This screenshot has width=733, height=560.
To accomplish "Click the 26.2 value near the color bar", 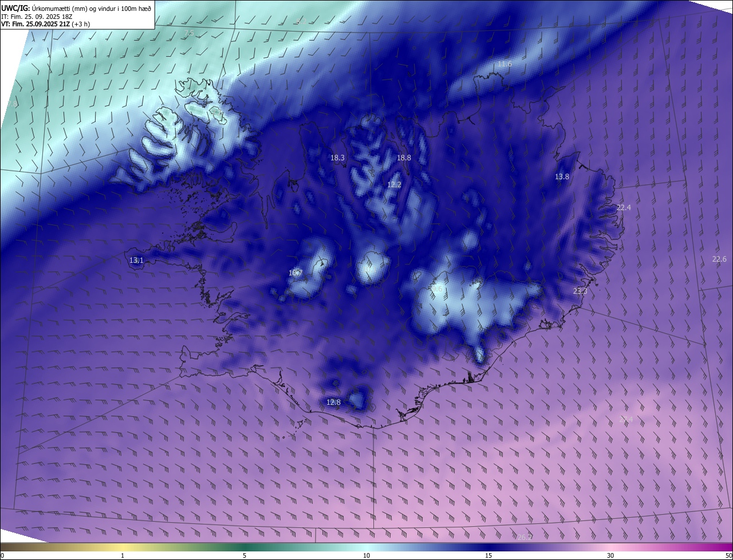I will [525, 537].
